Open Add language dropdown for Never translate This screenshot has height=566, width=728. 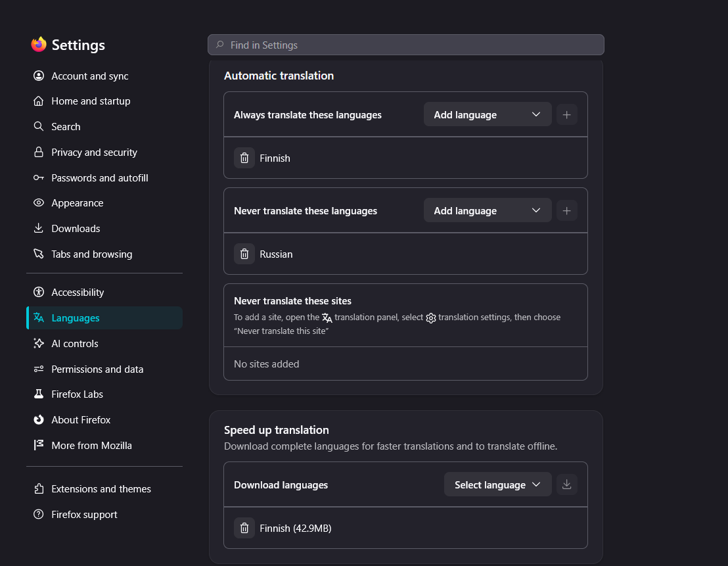(x=488, y=211)
